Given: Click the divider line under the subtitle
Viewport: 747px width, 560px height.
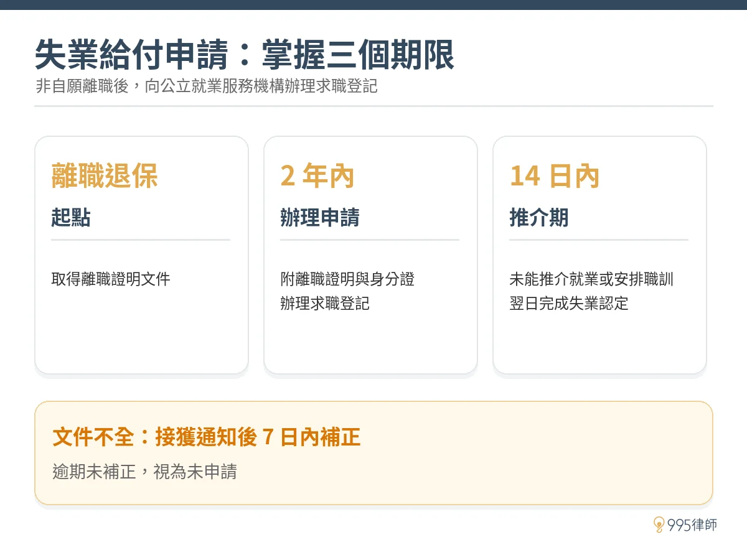Looking at the screenshot, I should 374,106.
